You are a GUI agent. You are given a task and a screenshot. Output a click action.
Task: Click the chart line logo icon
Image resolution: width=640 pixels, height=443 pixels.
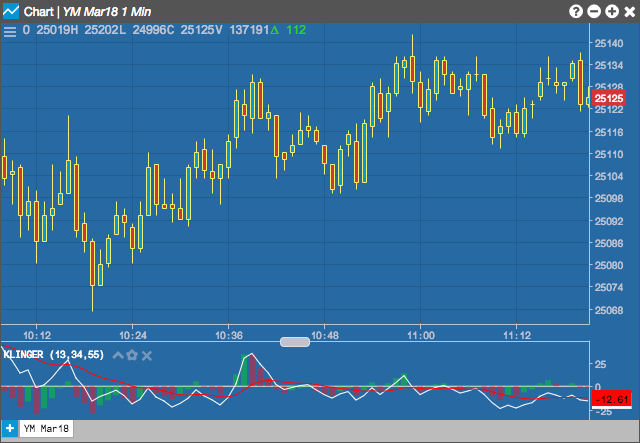click(x=11, y=11)
